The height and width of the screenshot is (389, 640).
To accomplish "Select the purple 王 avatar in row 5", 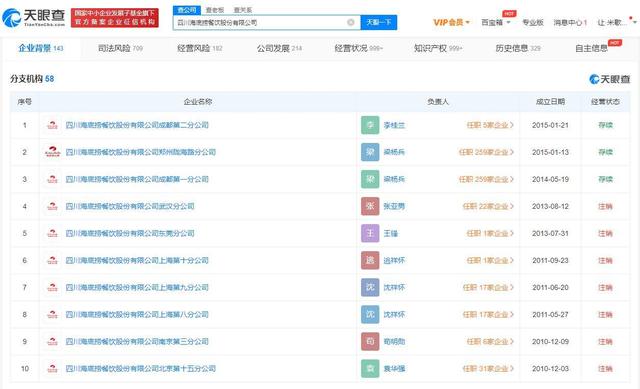I will [x=370, y=233].
